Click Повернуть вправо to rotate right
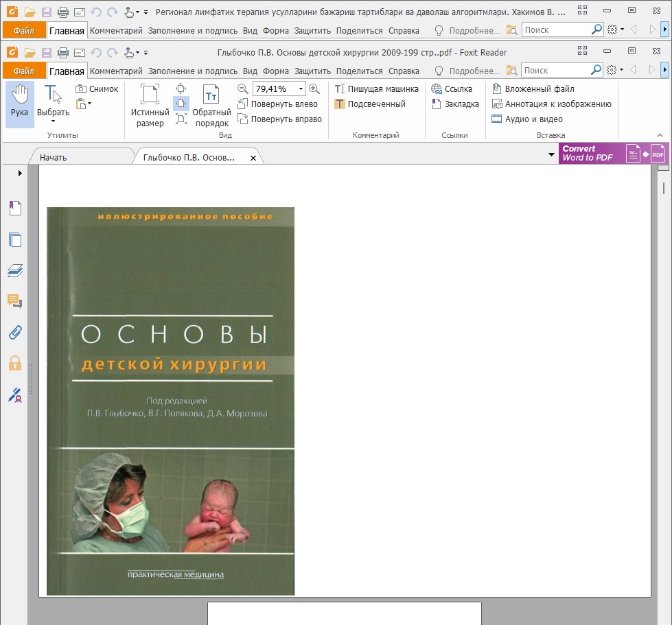Screen dimensions: 672x625 [279, 119]
